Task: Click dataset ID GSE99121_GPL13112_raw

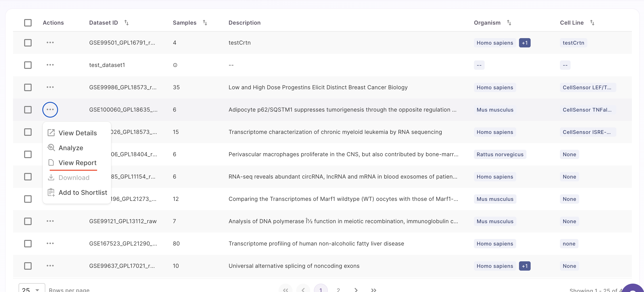Action: pyautogui.click(x=123, y=221)
